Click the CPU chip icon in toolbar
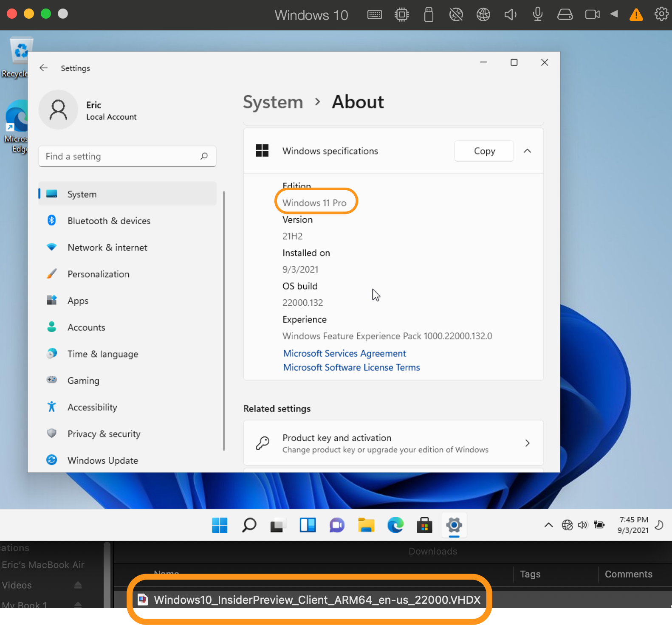This screenshot has width=672, height=625. (401, 15)
